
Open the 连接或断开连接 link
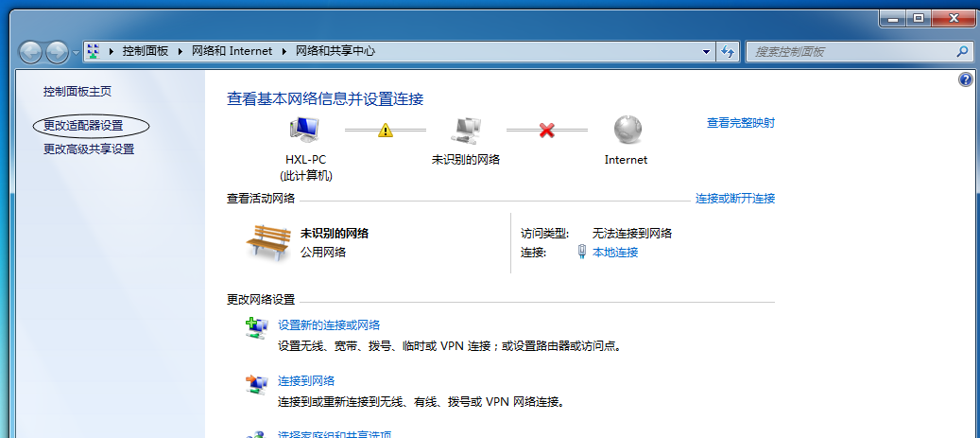point(735,199)
